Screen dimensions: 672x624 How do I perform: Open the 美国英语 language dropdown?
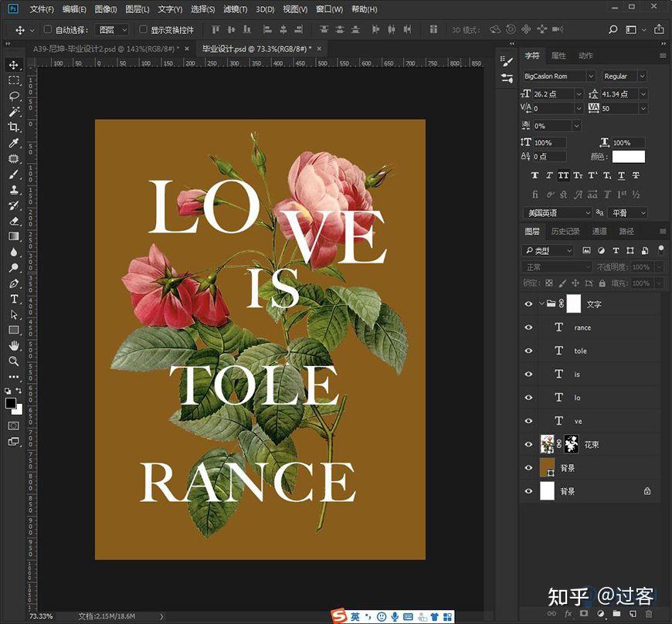[x=557, y=213]
